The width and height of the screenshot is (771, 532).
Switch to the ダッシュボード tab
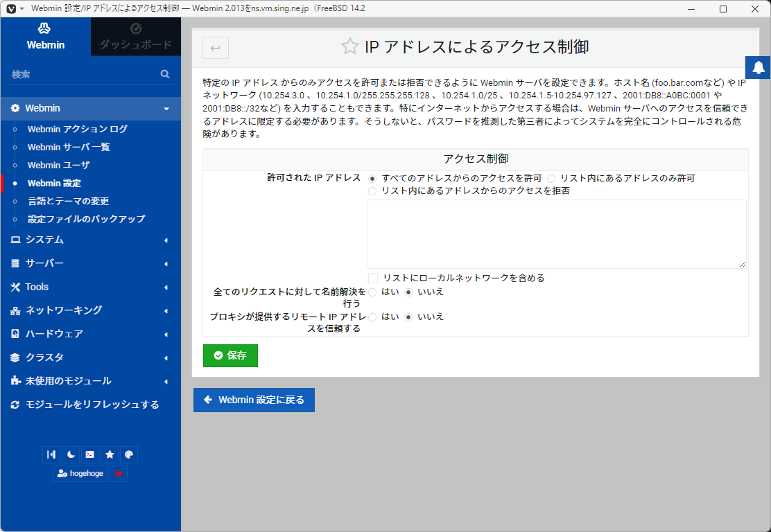pos(136,36)
